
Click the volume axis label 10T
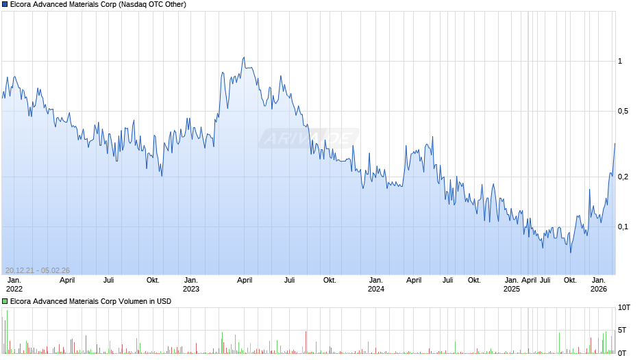[x=624, y=307]
